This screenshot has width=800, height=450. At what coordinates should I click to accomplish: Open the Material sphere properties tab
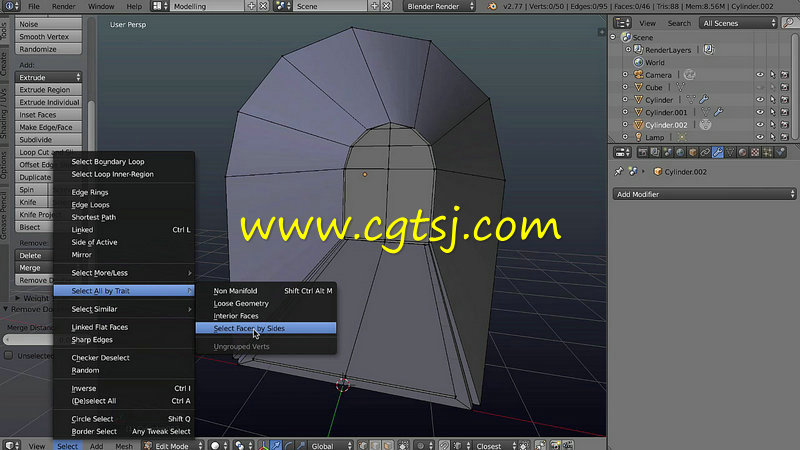[x=742, y=153]
